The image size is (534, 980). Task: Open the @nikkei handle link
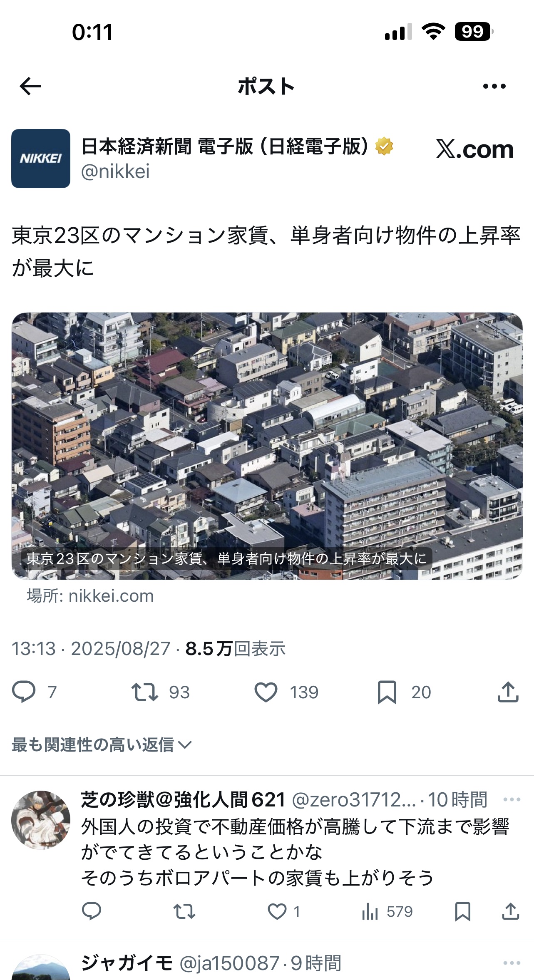[x=115, y=171]
